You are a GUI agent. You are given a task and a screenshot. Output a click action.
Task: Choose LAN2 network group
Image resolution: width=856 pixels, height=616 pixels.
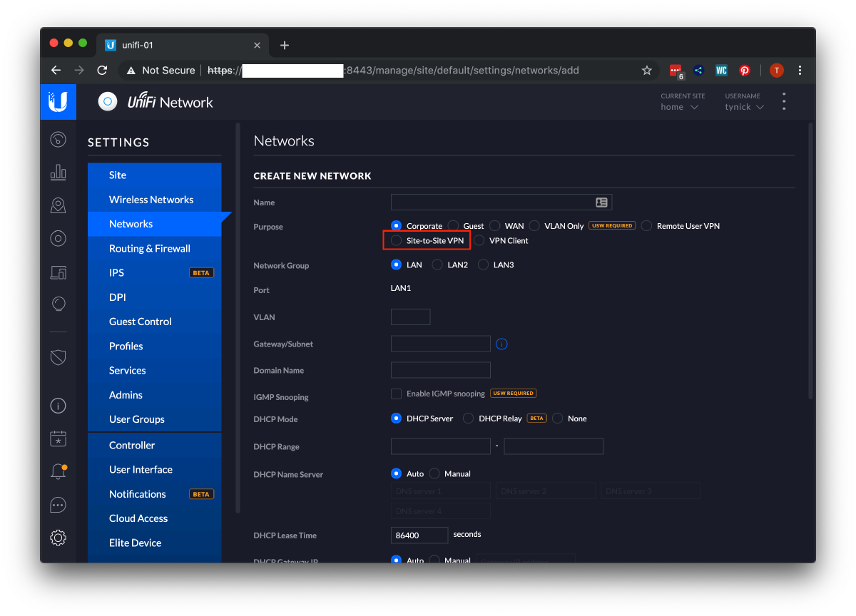[437, 265]
